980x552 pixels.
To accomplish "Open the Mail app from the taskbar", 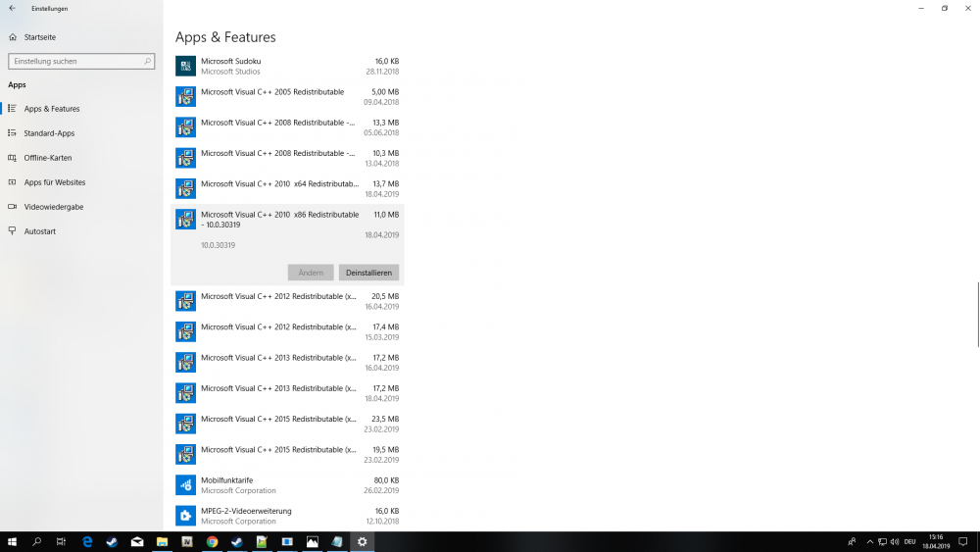I will tap(137, 542).
